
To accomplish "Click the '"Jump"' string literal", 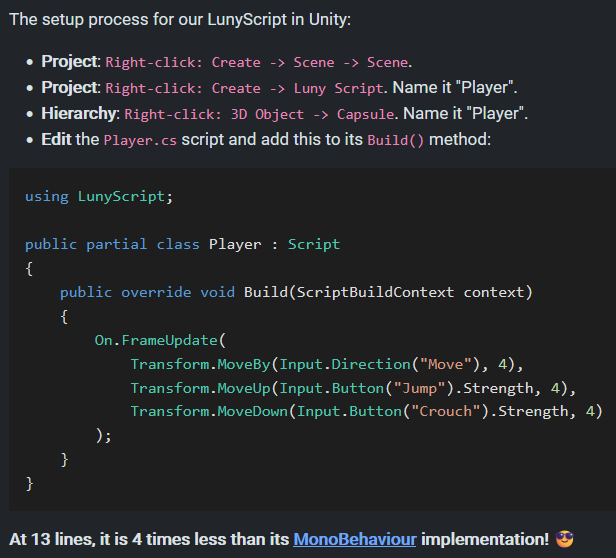I will click(x=420, y=388).
